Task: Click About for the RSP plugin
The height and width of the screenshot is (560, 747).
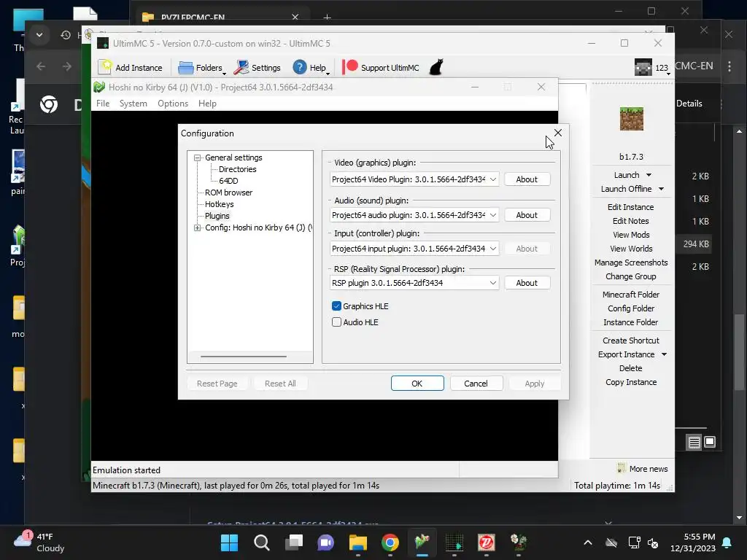Action: click(x=527, y=283)
